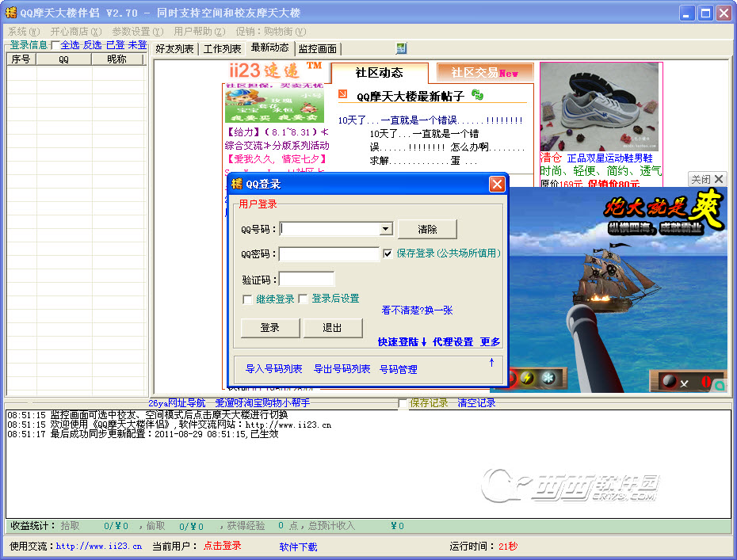The image size is (737, 560).
Task: Expand the 快速登陆 options
Action: click(x=403, y=342)
